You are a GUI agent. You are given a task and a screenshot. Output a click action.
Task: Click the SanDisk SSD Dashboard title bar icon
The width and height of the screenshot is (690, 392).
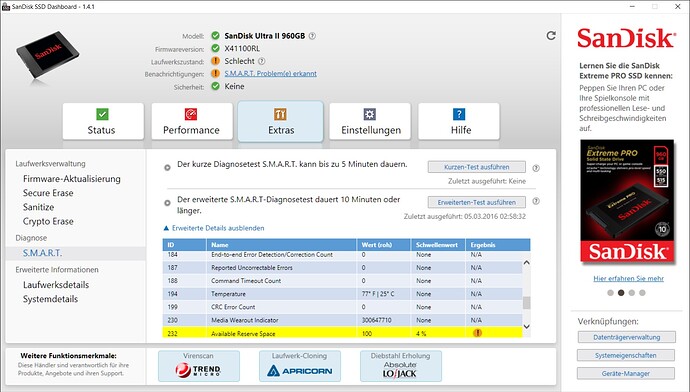(x=6, y=7)
